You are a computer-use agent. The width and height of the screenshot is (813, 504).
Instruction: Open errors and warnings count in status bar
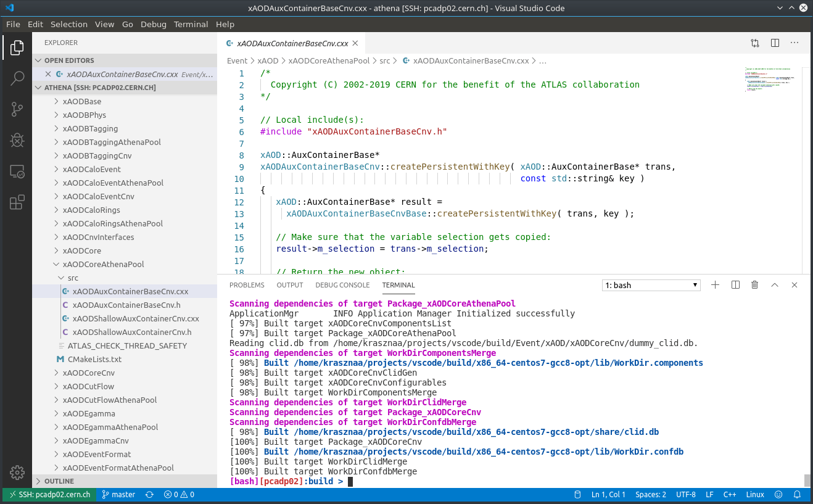tap(179, 495)
